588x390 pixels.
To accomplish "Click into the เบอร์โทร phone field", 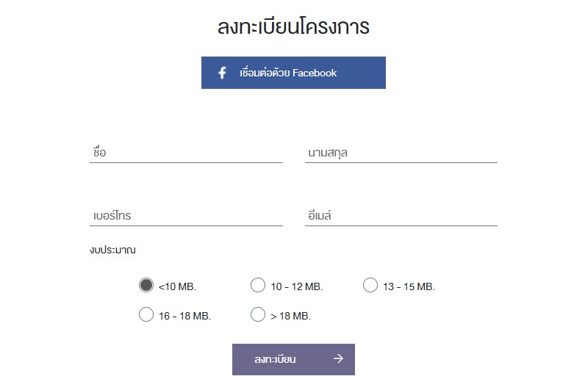I will [x=186, y=216].
